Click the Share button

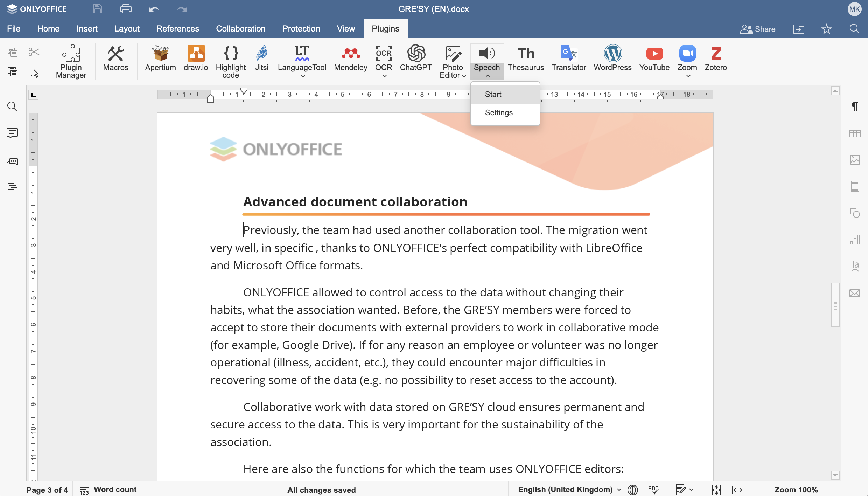(758, 29)
